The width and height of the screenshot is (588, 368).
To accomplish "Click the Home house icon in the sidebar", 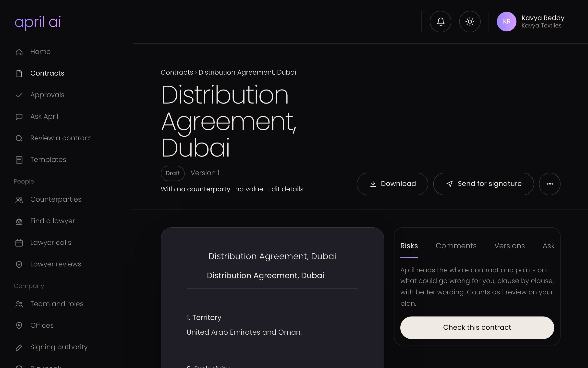I will coord(19,52).
